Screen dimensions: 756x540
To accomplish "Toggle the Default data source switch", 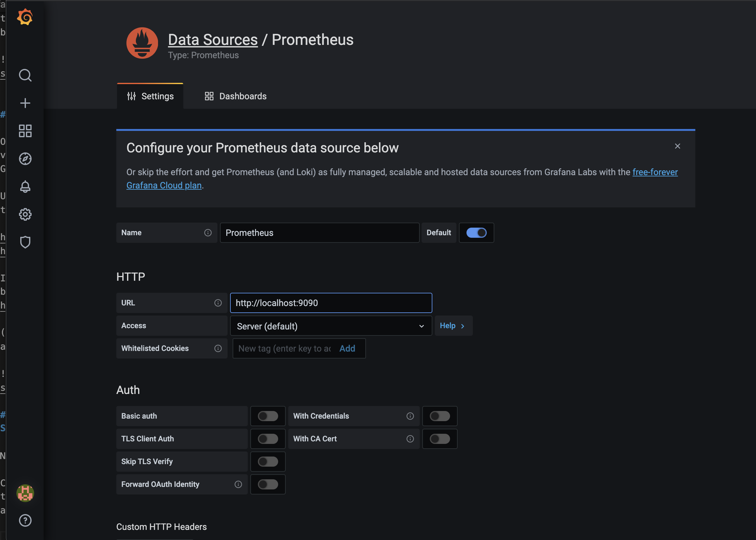I will tap(476, 233).
